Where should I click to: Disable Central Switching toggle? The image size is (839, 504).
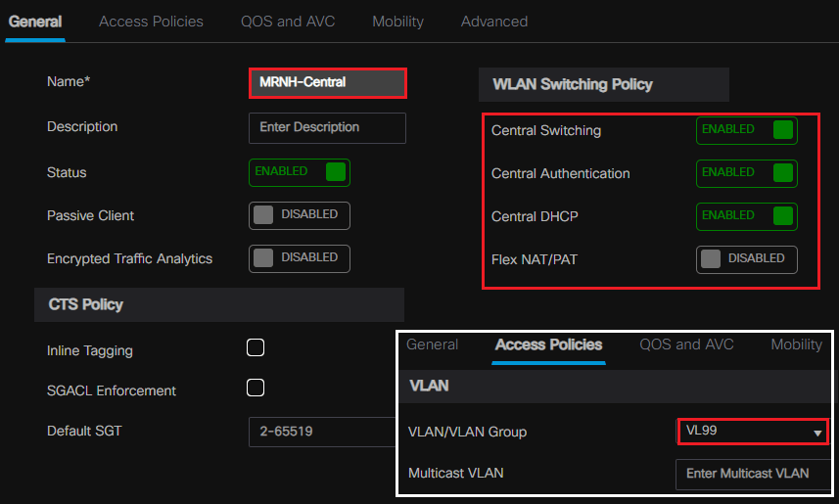point(746,130)
